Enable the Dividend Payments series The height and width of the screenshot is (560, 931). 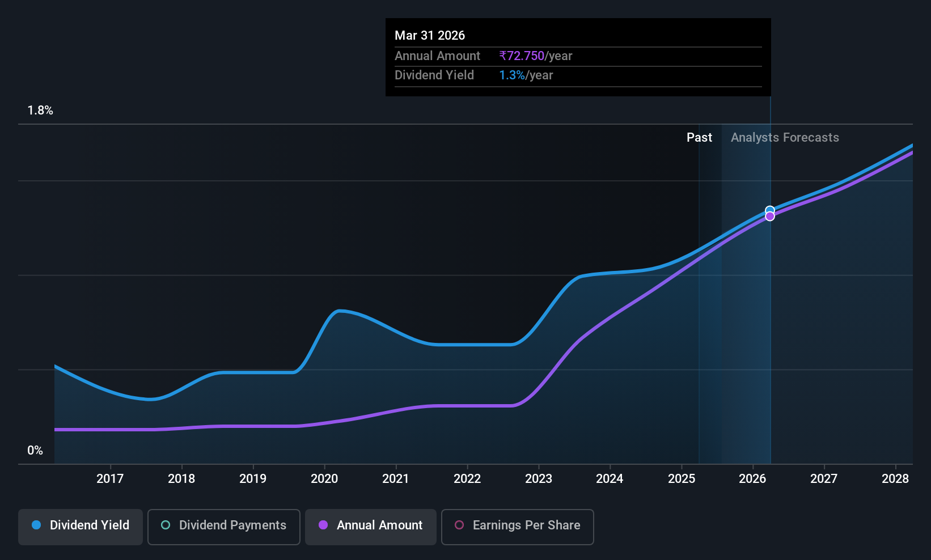(x=224, y=527)
